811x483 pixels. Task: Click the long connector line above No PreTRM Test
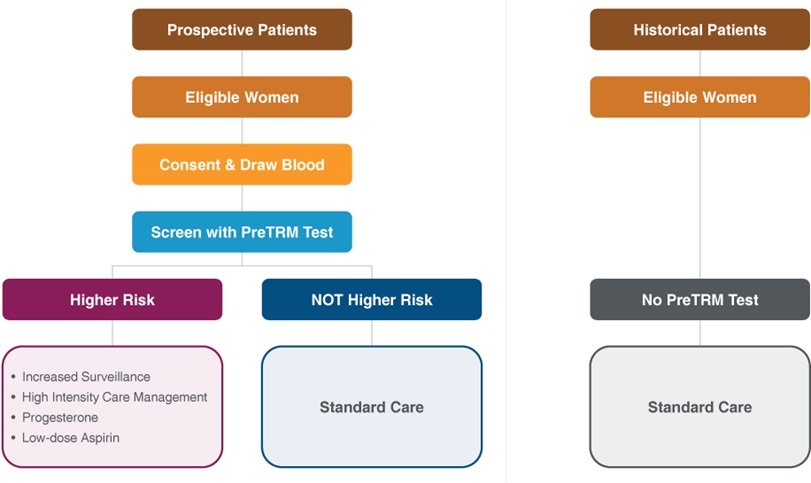(x=700, y=198)
